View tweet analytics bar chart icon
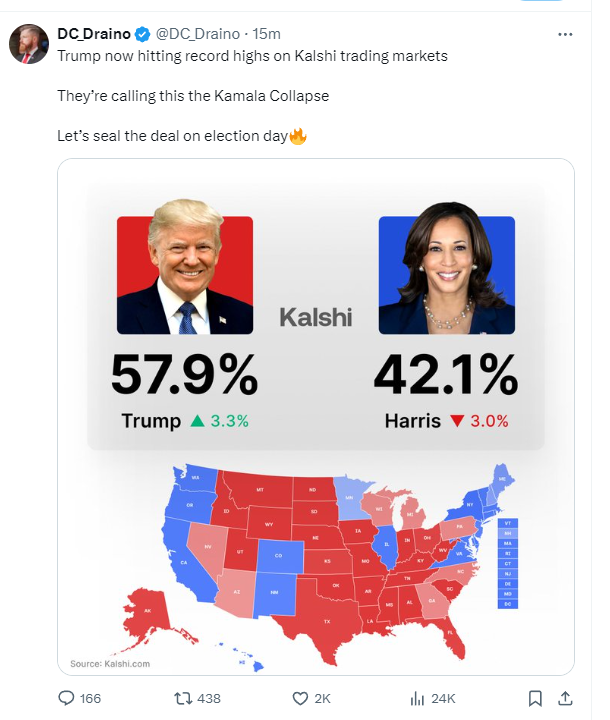The height and width of the screenshot is (720, 610). [417, 698]
